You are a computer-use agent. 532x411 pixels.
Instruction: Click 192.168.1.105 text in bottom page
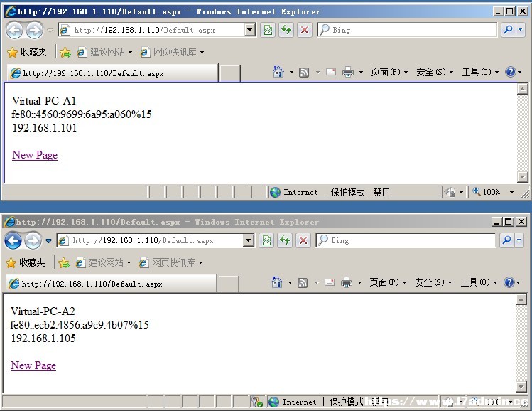43,338
